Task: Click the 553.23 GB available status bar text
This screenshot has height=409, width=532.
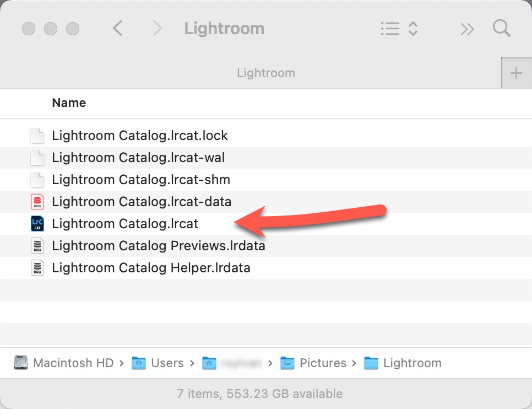Action: [x=260, y=394]
